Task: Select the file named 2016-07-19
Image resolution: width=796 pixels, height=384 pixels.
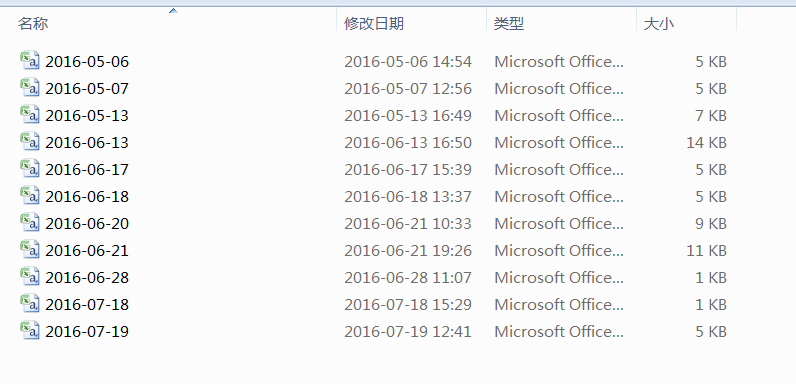Action: pos(87,332)
